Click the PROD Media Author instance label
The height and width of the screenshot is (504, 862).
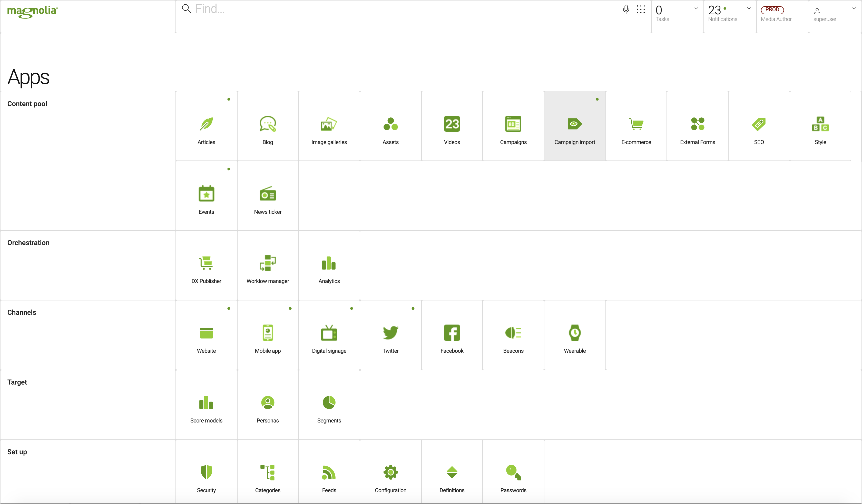(x=776, y=14)
